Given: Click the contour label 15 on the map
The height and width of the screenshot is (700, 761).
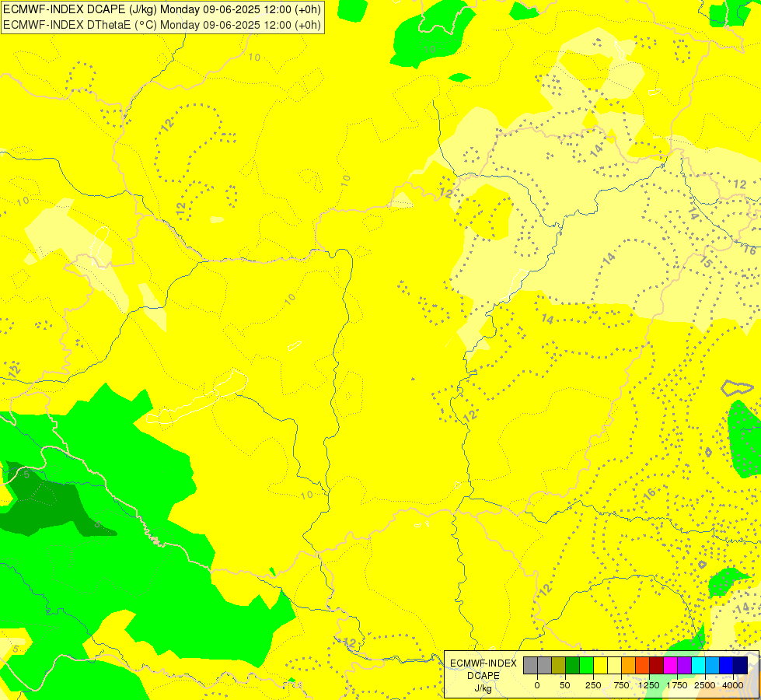Looking at the screenshot, I should tap(706, 262).
